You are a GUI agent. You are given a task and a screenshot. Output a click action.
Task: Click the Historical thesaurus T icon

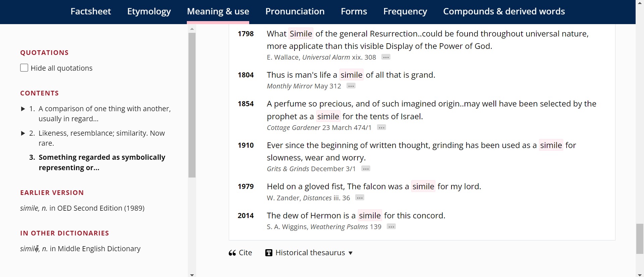coord(269,253)
